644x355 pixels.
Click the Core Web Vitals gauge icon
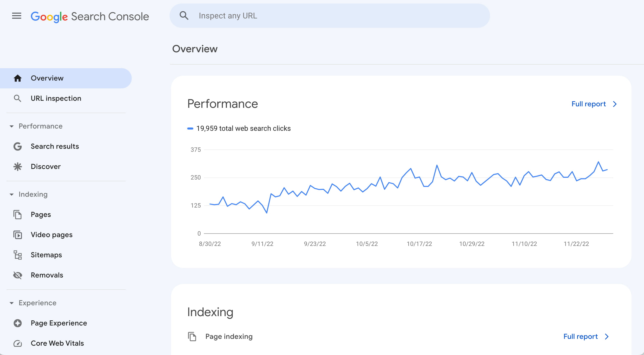coord(18,343)
